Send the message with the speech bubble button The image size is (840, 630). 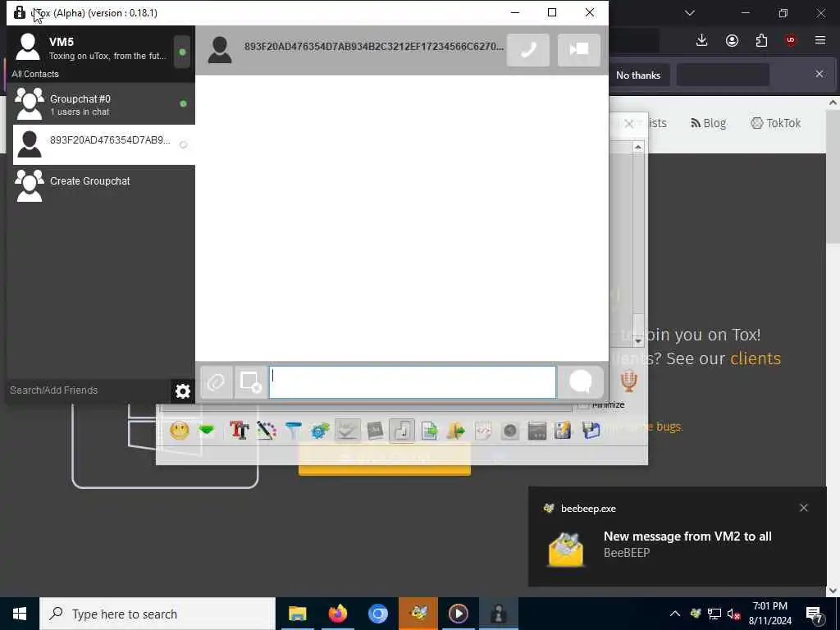tap(581, 382)
